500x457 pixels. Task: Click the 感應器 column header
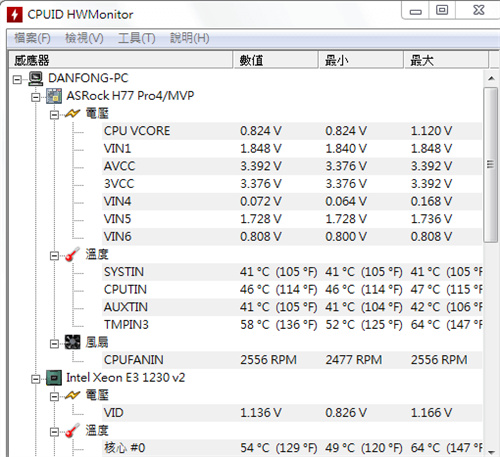(x=121, y=60)
